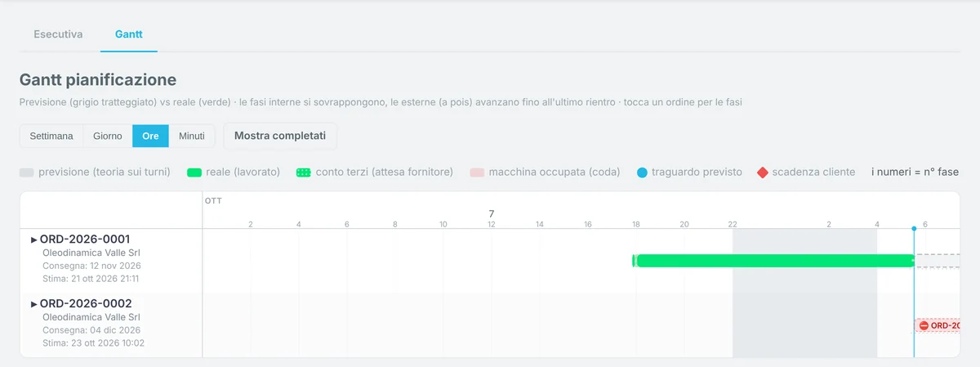This screenshot has width=980, height=367.
Task: Click the hour 18 tick label
Action: pyautogui.click(x=636, y=224)
